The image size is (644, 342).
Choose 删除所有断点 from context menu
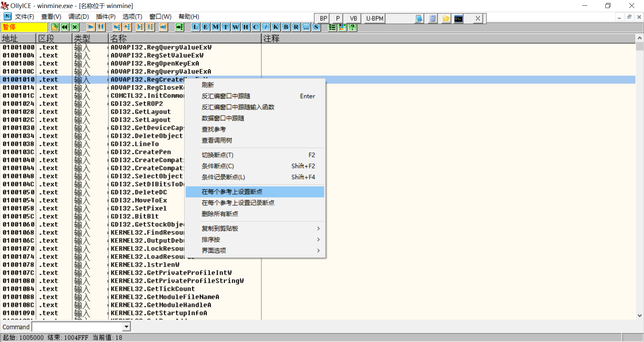(255, 214)
